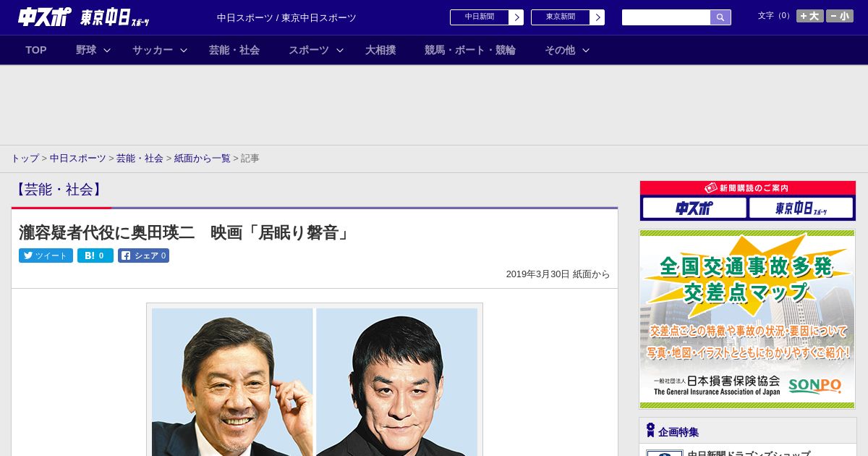Click the Hatena B! bookmark button
868x456 pixels.
coord(95,256)
